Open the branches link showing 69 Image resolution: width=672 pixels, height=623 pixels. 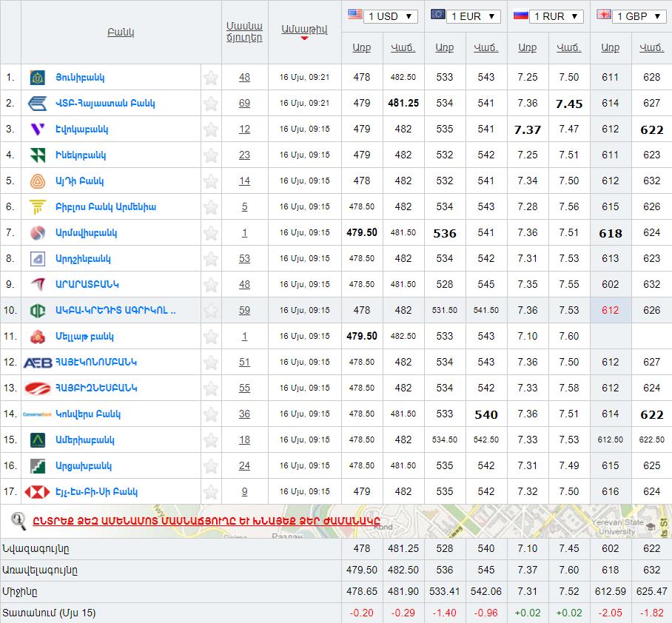[244, 104]
